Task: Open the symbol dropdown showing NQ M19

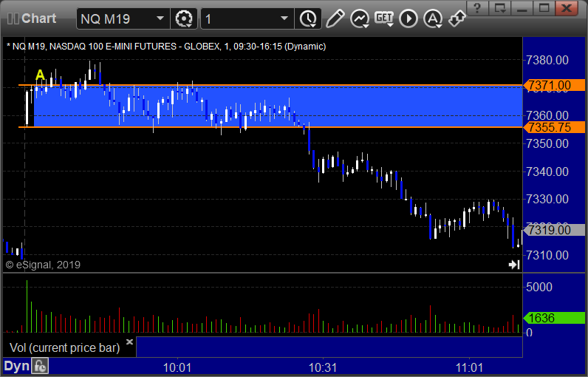Action: click(123, 18)
